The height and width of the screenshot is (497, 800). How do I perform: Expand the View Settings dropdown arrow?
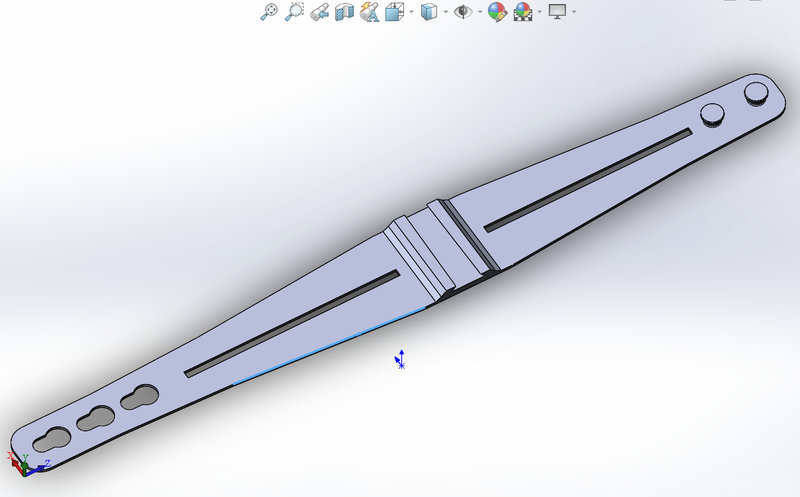pyautogui.click(x=574, y=12)
